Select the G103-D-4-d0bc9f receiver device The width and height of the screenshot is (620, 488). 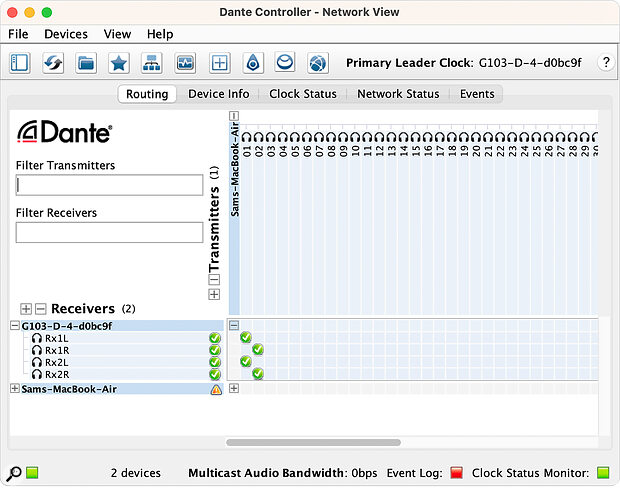67,326
